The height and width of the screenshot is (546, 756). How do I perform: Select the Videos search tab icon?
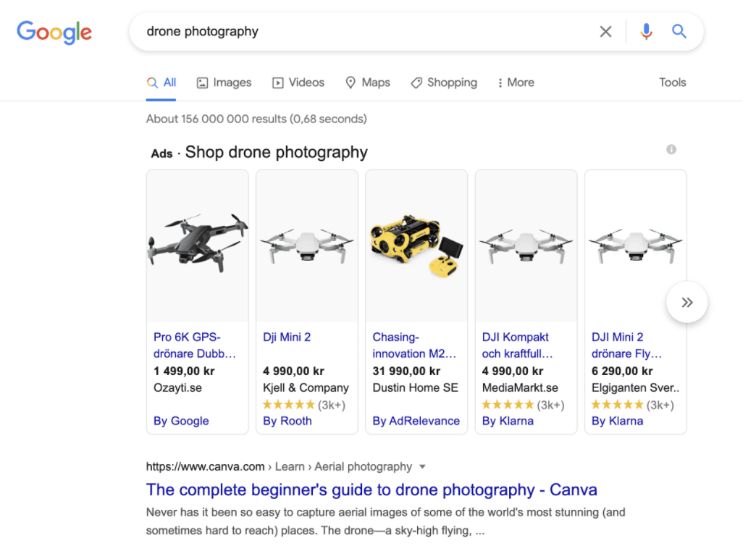[x=277, y=83]
